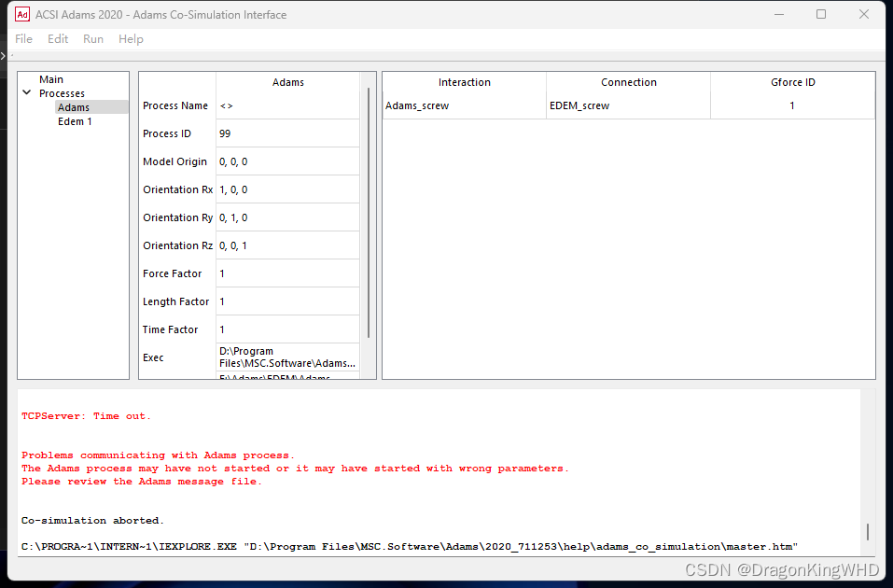The image size is (893, 588).
Task: Click the Process ID value 99
Action: click(287, 133)
